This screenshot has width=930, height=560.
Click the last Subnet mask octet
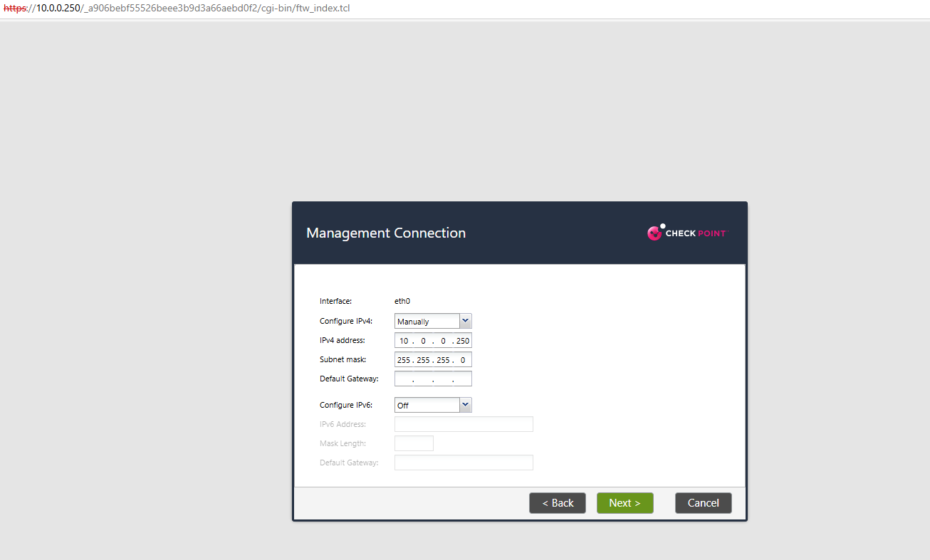(463, 360)
